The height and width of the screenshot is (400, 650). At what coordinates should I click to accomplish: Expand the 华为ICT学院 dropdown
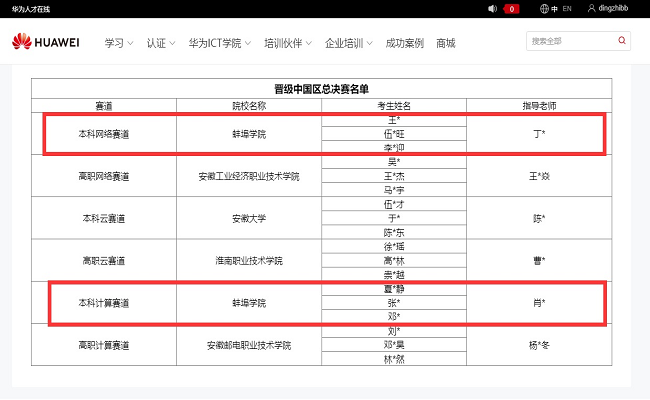(x=219, y=43)
